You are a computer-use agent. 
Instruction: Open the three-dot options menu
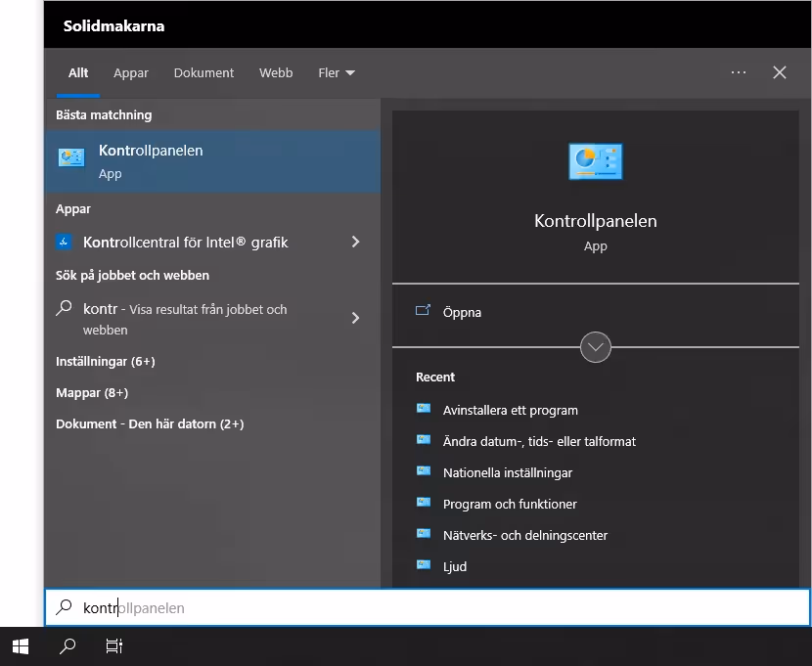point(739,72)
